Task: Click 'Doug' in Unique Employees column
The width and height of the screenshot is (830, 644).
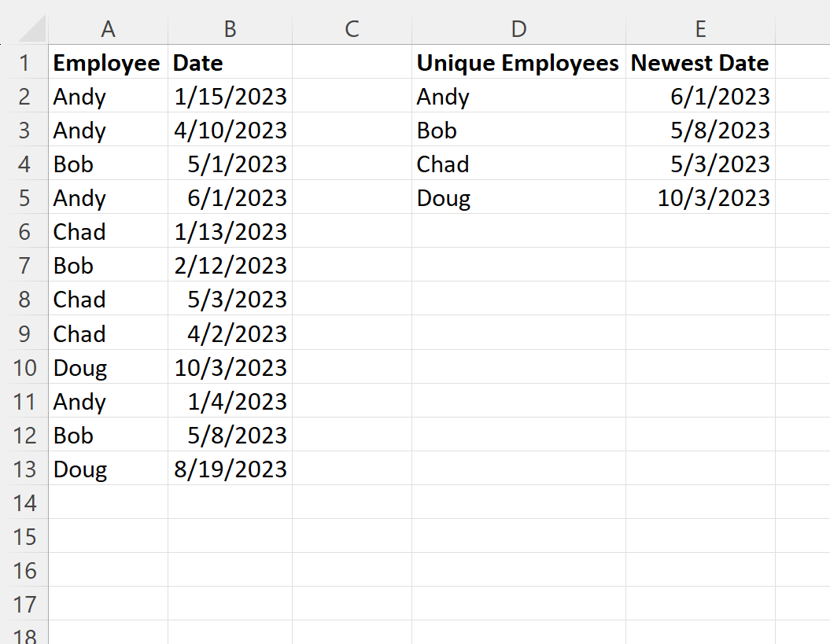Action: pos(518,198)
